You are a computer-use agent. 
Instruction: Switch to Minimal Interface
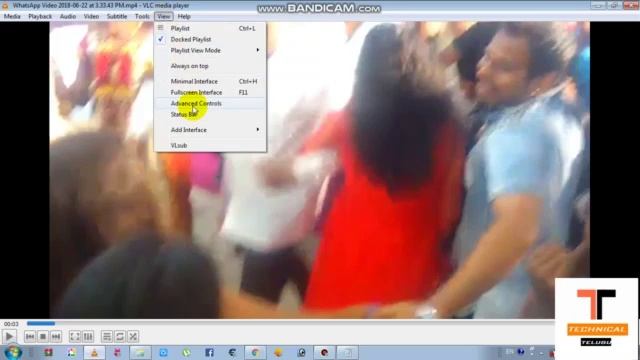tap(211, 81)
